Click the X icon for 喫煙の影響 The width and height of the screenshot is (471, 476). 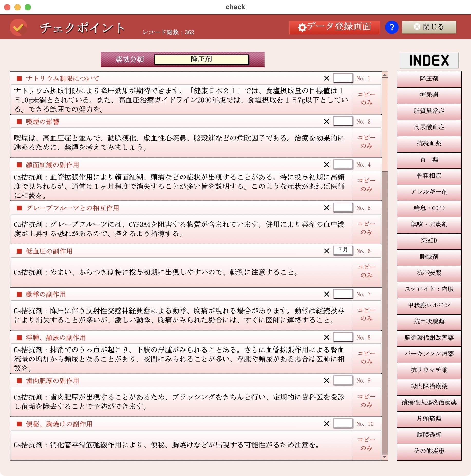click(326, 122)
